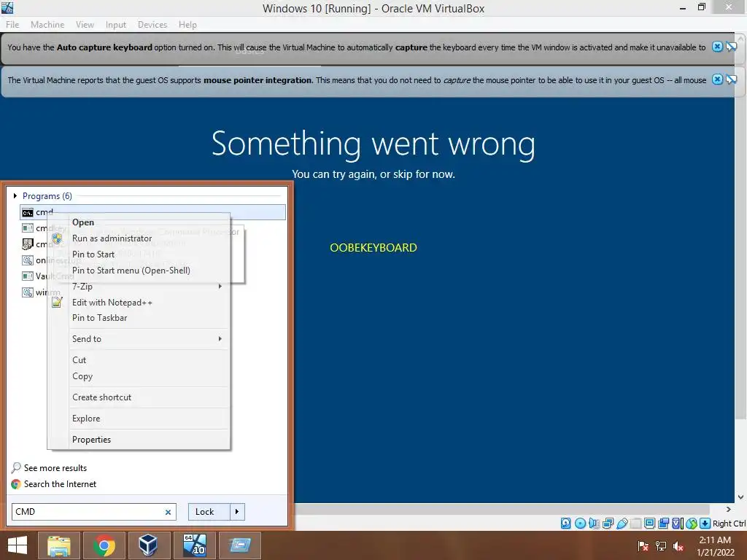Click the network tray icon

click(x=661, y=546)
